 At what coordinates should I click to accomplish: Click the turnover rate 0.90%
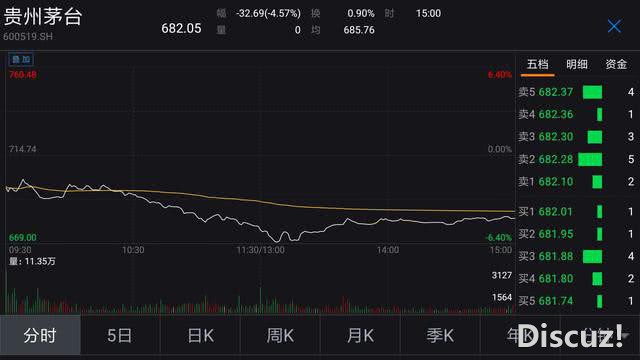pos(361,13)
